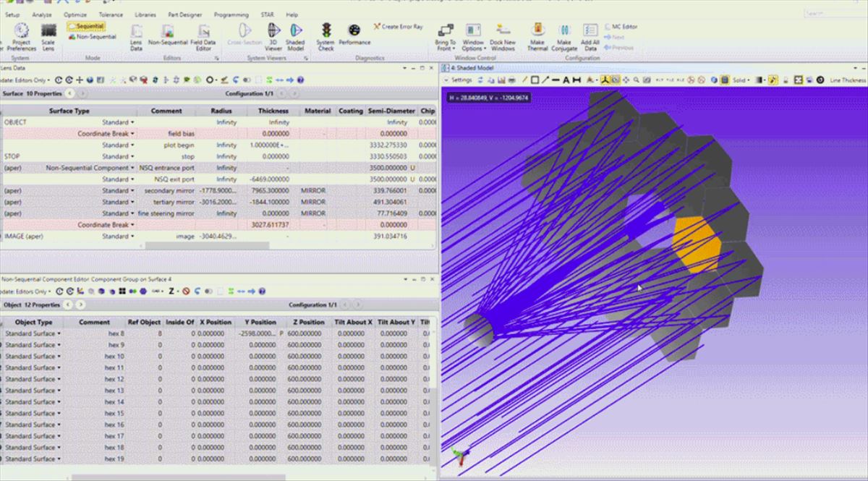
Task: Click the 4: Shaded Model window title tab
Action: coord(472,67)
